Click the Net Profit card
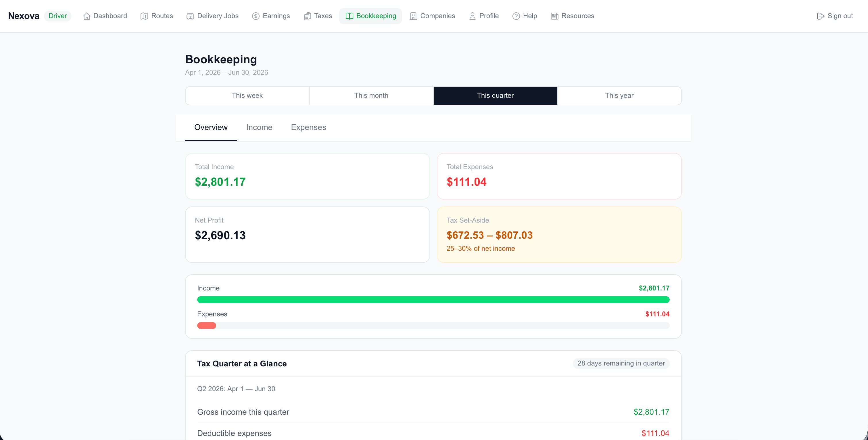This screenshot has width=868, height=440. pos(307,234)
